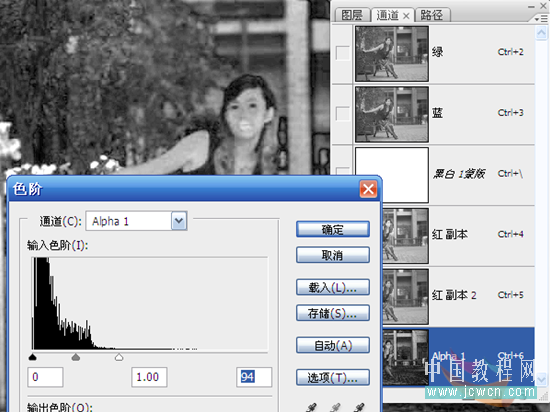
Task: Click the 自动(A) button
Action: point(333,345)
